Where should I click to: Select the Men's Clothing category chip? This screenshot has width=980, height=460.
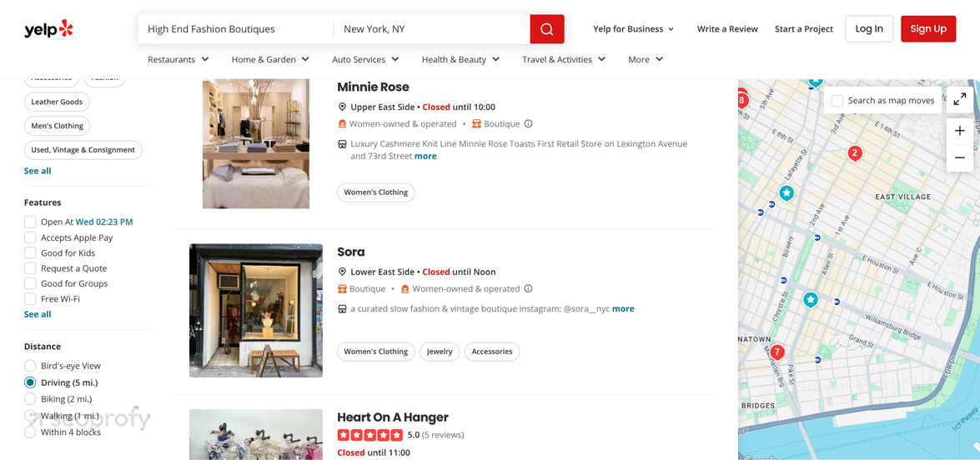point(57,126)
